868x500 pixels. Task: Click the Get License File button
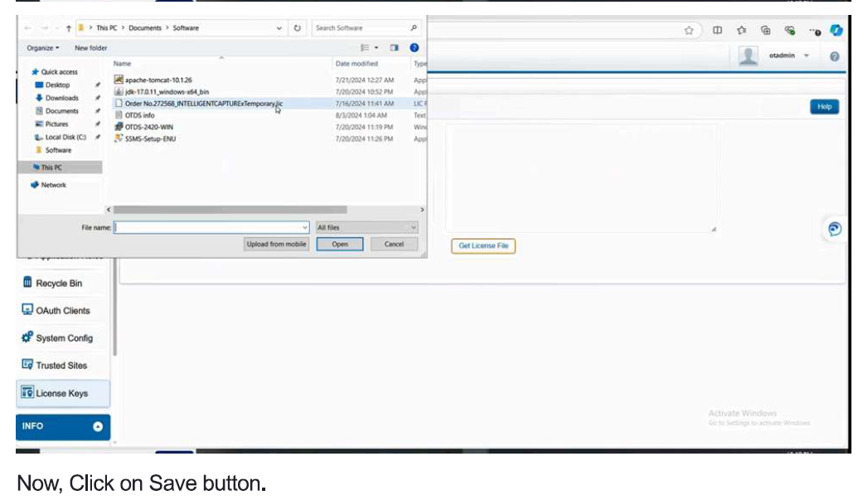click(483, 246)
